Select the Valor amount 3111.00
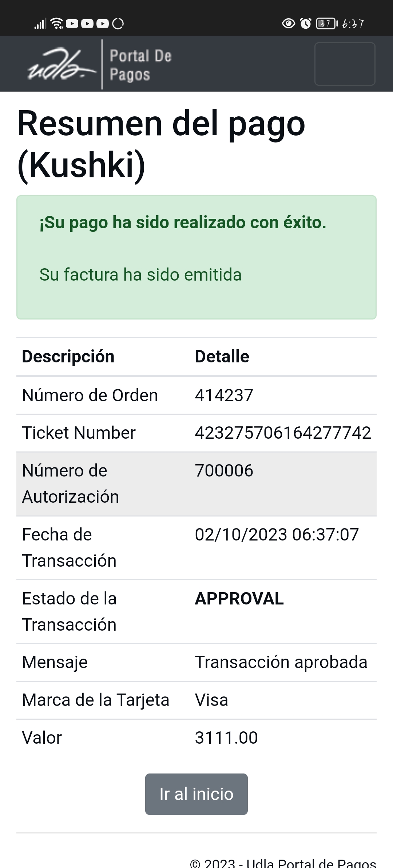This screenshot has height=868, width=393. [x=226, y=738]
